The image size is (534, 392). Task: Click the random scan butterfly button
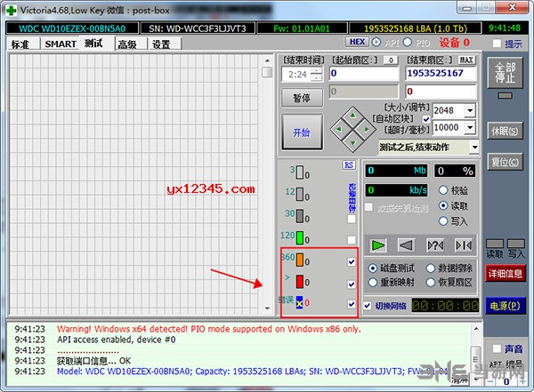[x=435, y=245]
